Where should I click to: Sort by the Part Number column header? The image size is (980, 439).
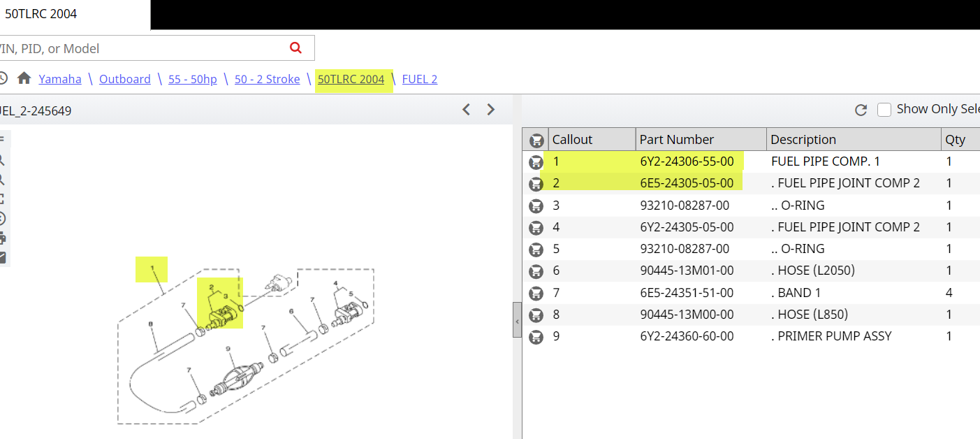coord(701,139)
